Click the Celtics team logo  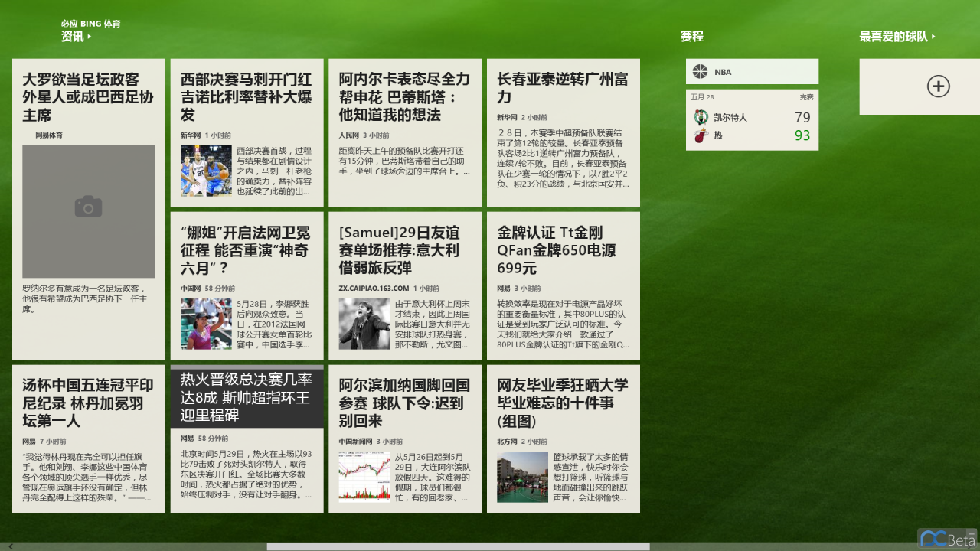[x=700, y=117]
